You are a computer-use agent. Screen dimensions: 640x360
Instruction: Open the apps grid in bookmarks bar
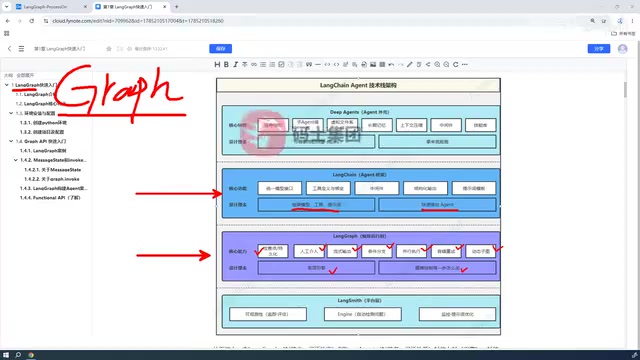point(7,33)
